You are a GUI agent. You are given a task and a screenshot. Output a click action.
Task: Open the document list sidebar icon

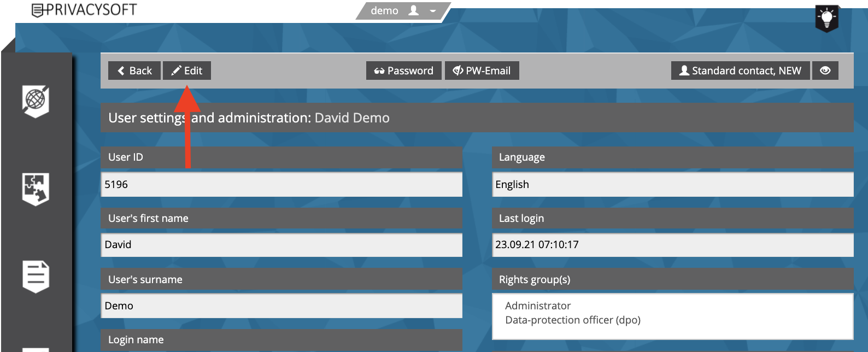pyautogui.click(x=36, y=277)
